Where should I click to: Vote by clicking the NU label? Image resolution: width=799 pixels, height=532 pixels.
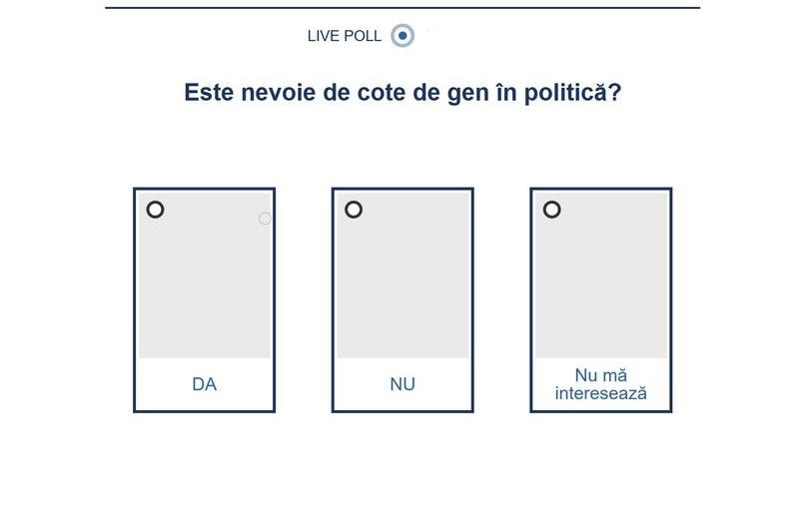(x=402, y=384)
